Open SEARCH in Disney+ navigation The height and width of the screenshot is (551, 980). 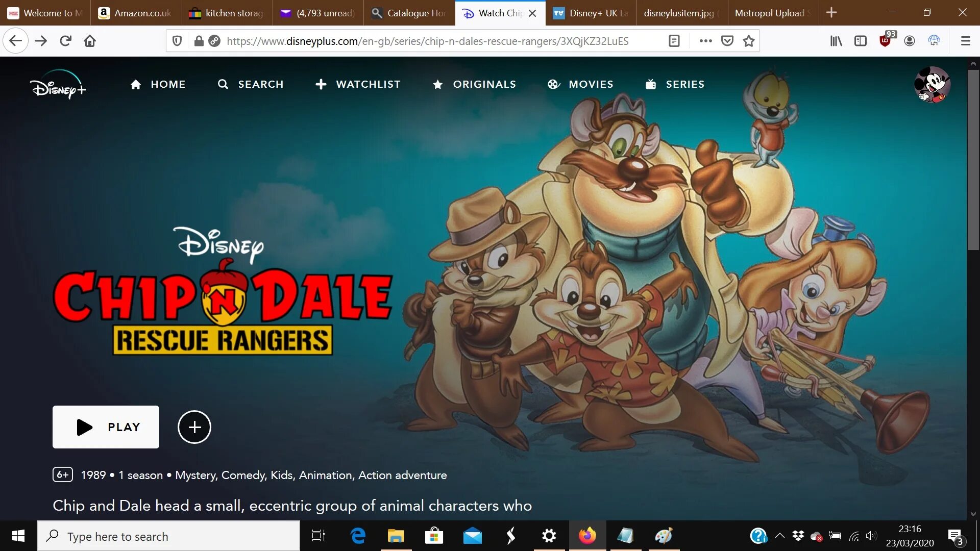tap(250, 84)
